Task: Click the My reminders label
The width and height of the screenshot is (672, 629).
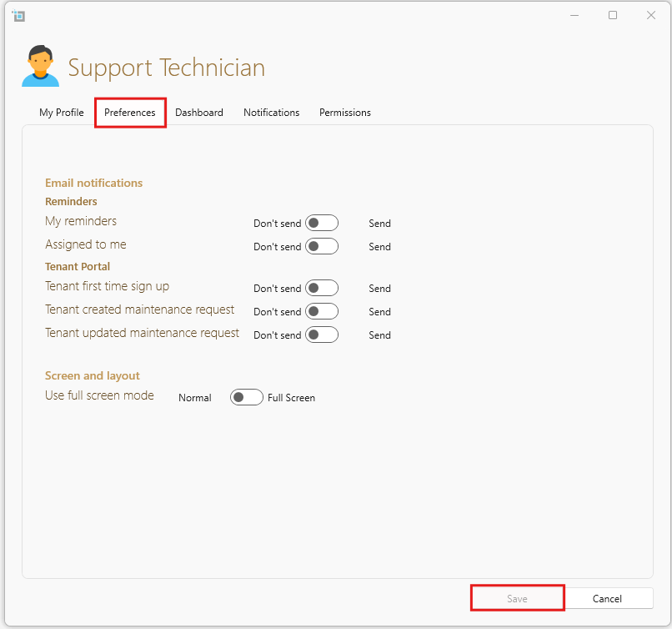Action: (81, 221)
